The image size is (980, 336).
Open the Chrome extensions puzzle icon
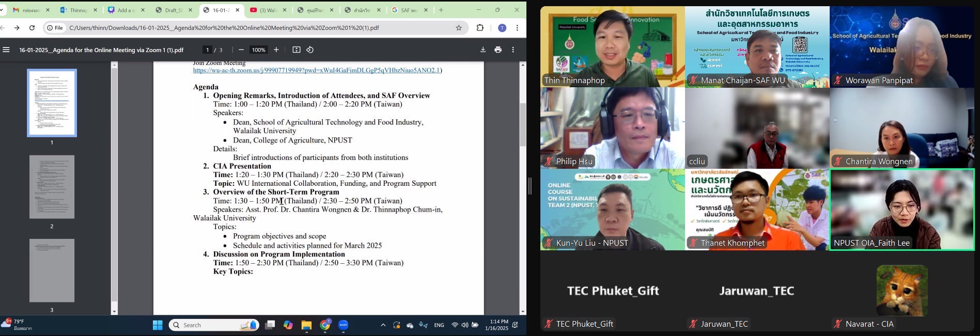coord(480,28)
